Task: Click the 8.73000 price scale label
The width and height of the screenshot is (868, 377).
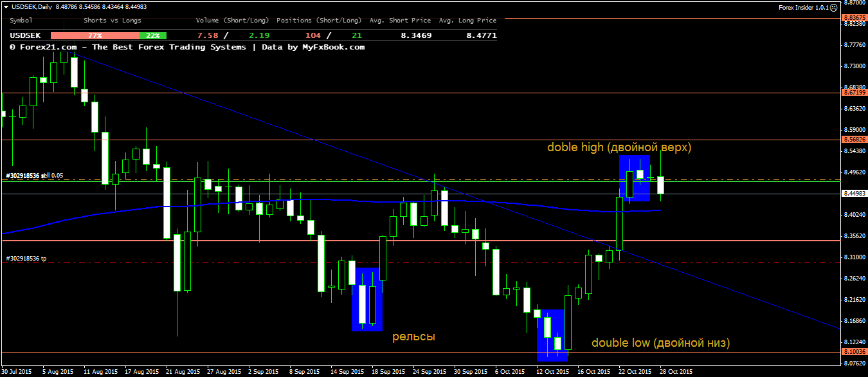Action: [x=854, y=66]
